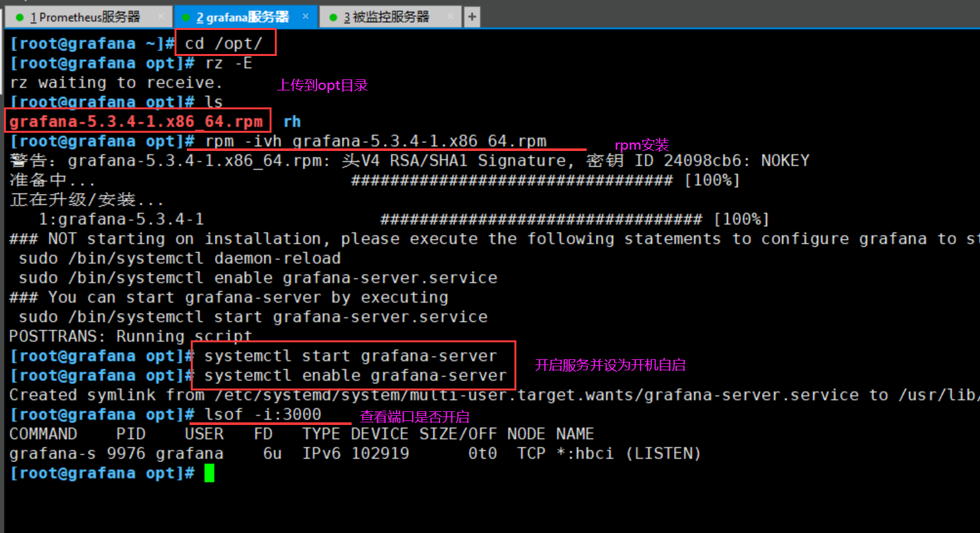Click the 'sudo /bin/systemctl daemon-reload' line

(180, 258)
